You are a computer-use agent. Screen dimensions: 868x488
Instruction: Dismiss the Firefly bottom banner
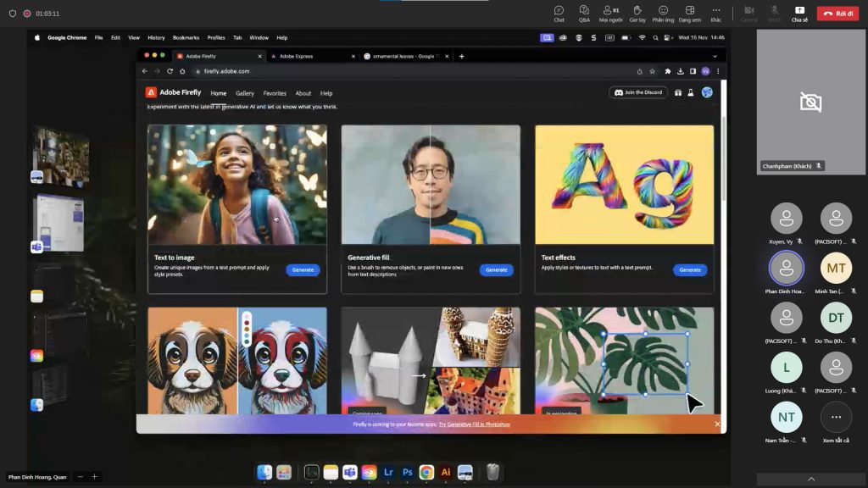pos(717,424)
